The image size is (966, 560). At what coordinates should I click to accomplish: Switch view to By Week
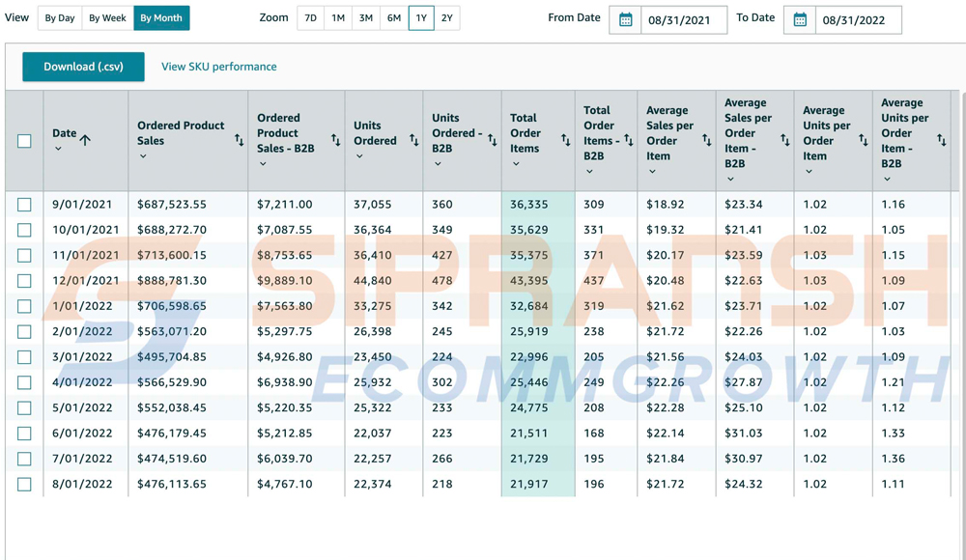click(x=107, y=18)
